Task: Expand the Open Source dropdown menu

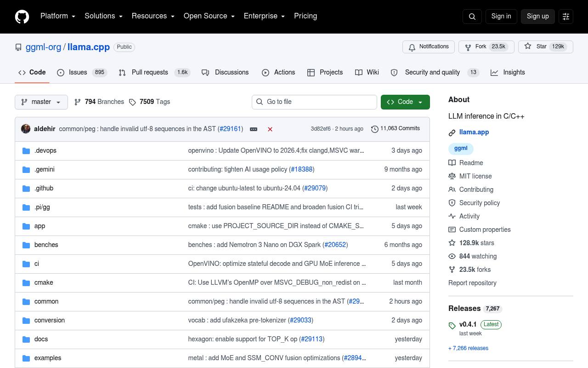Action: (x=209, y=16)
